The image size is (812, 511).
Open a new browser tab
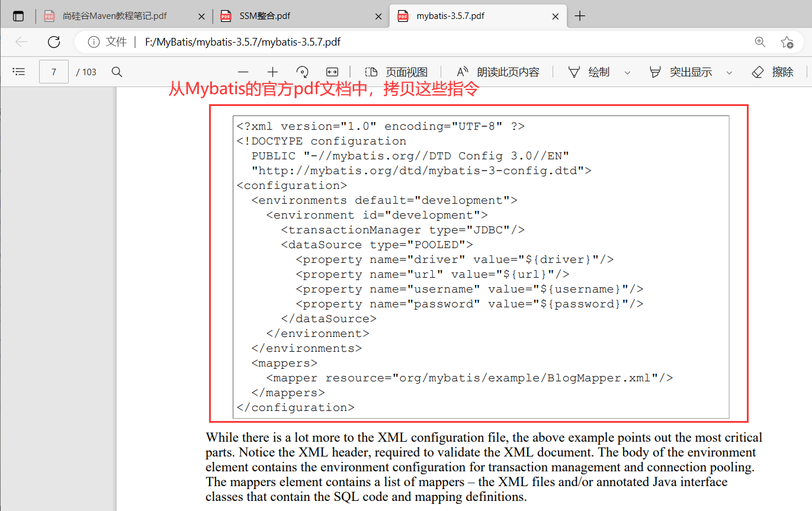(x=580, y=16)
